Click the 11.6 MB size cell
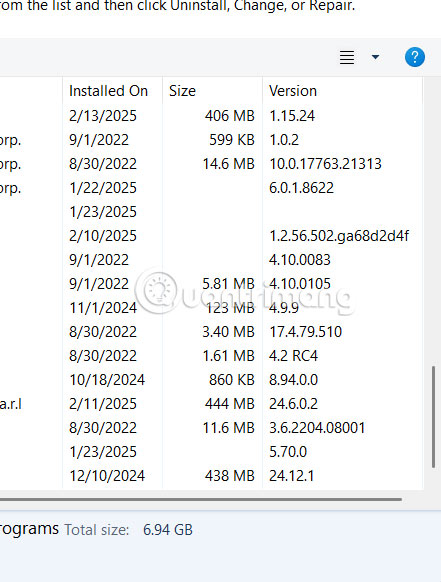 pos(228,428)
